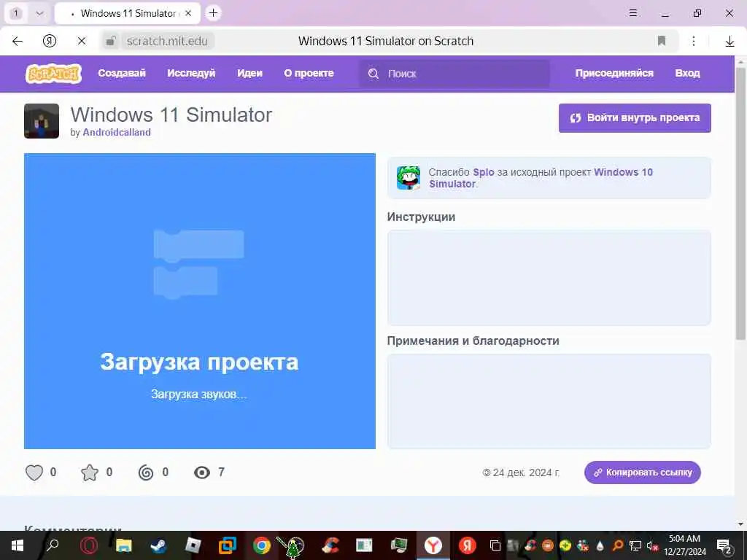Open the browser three-dot menu
The width and height of the screenshot is (747, 560).
[x=694, y=41]
